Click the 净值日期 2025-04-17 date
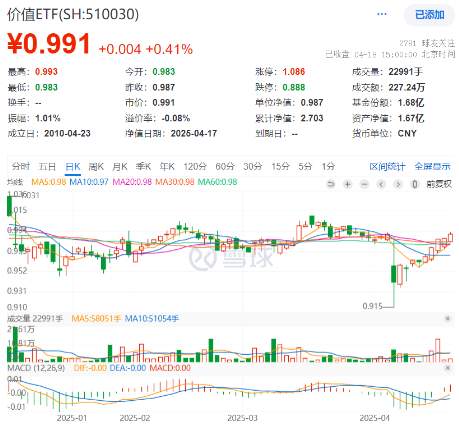The width and height of the screenshot is (459, 428). (194, 134)
